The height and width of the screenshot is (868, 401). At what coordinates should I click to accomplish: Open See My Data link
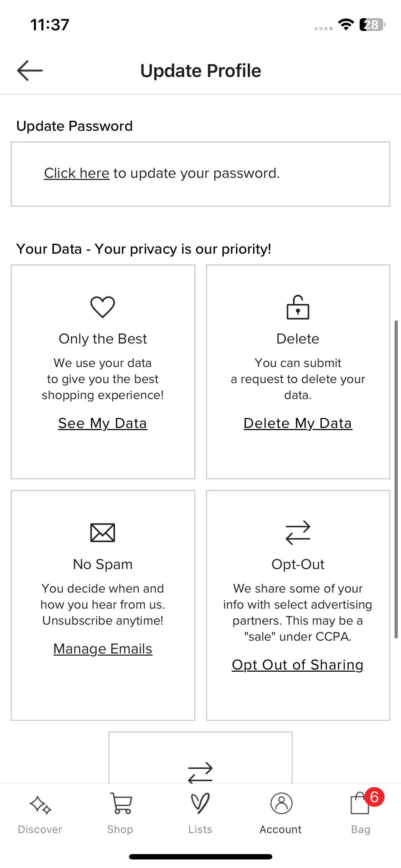(x=103, y=423)
